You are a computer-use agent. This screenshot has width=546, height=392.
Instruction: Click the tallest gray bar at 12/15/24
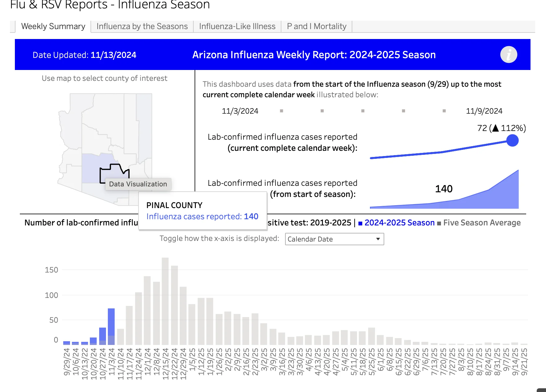[x=165, y=301]
